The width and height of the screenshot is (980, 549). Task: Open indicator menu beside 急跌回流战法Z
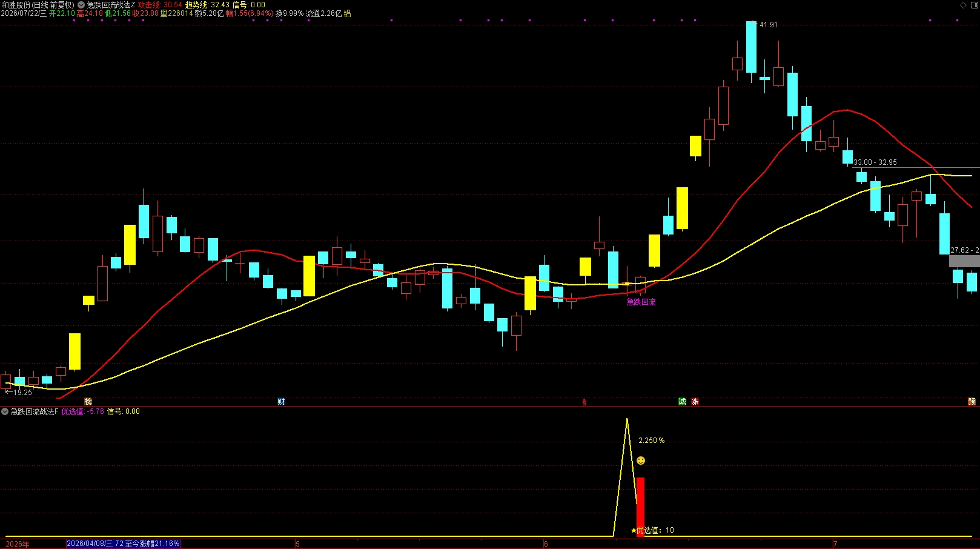[x=81, y=5]
